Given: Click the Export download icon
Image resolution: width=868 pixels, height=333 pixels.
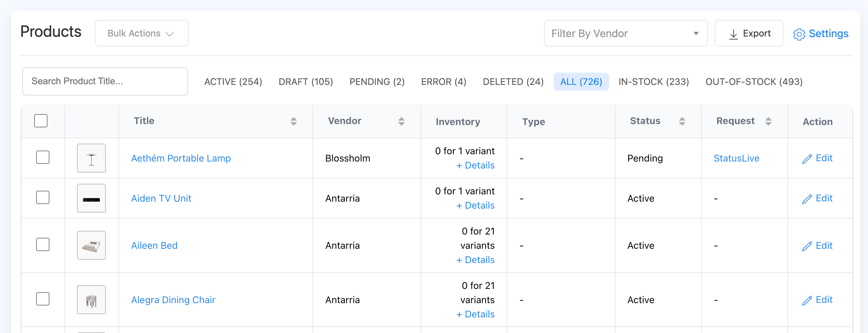Looking at the screenshot, I should (733, 34).
